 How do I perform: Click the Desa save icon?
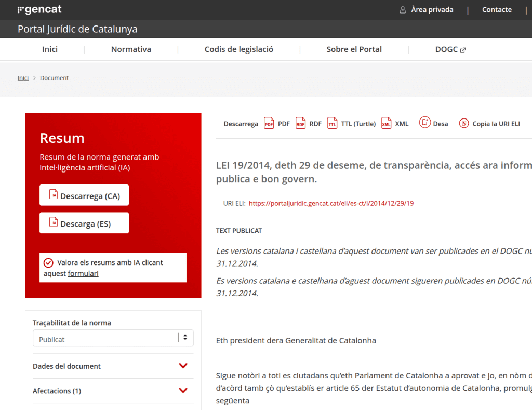(x=425, y=123)
